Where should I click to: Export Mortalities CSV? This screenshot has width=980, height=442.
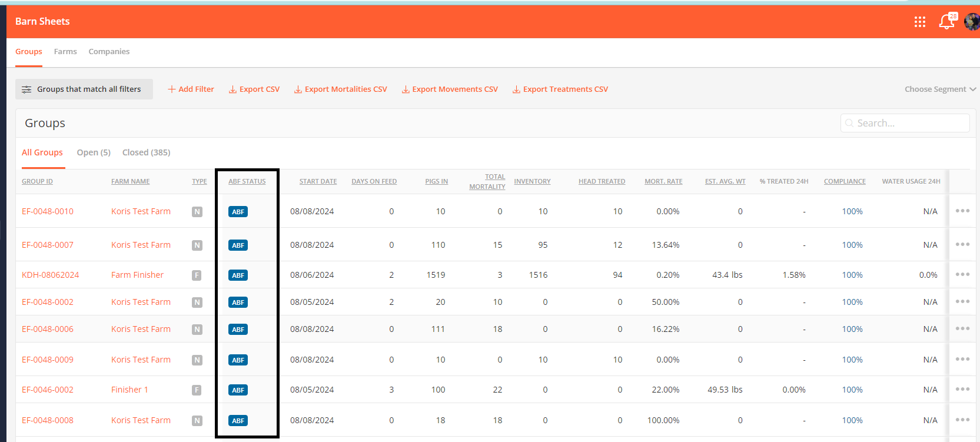(341, 89)
